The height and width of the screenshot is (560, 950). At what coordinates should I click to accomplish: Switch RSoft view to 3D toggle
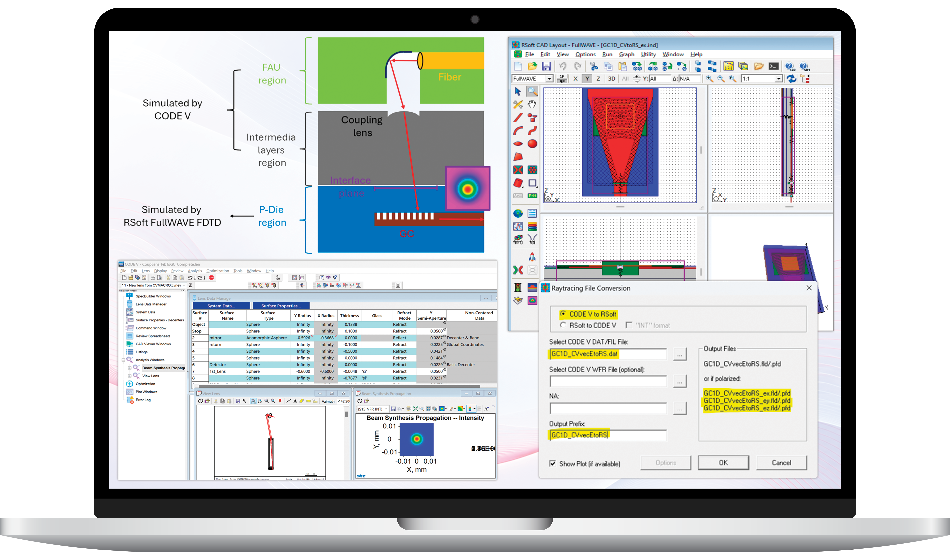pyautogui.click(x=611, y=78)
